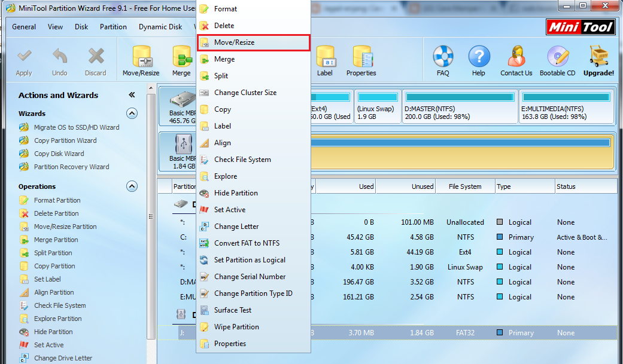Choose Set Active in the context menu

[254, 210]
